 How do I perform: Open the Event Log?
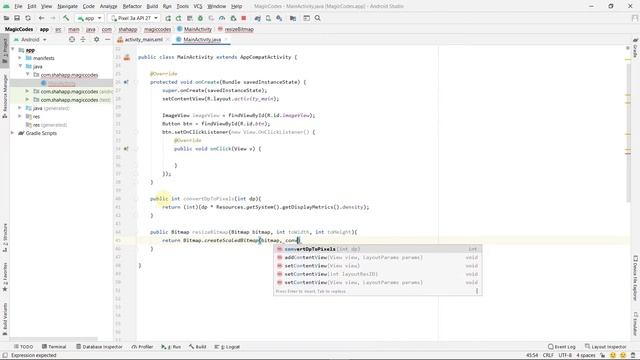pyautogui.click(x=562, y=347)
